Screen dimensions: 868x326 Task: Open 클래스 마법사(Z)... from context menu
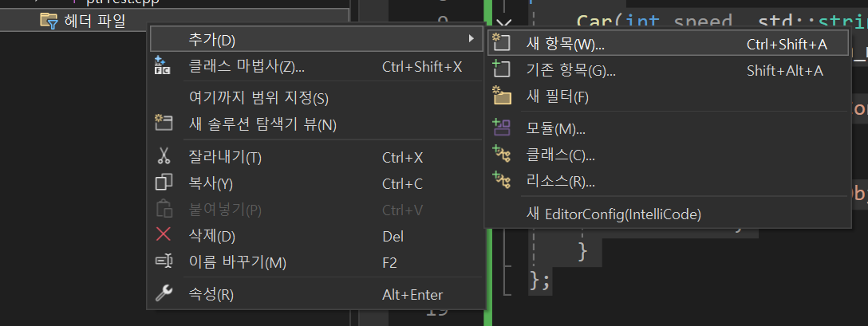317,66
